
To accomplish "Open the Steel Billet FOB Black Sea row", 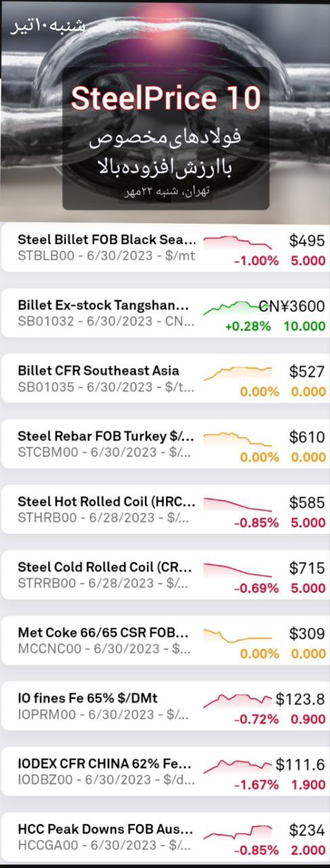I will pyautogui.click(x=165, y=248).
